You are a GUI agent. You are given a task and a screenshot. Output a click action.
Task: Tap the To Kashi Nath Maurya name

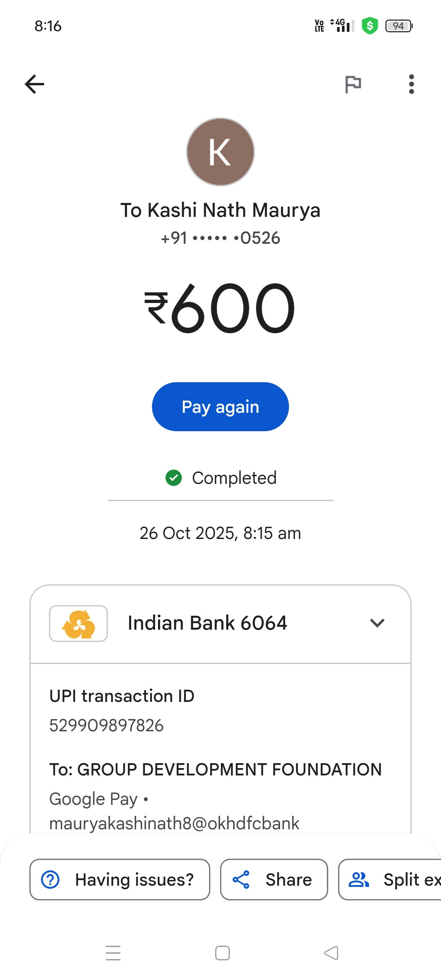click(x=220, y=210)
